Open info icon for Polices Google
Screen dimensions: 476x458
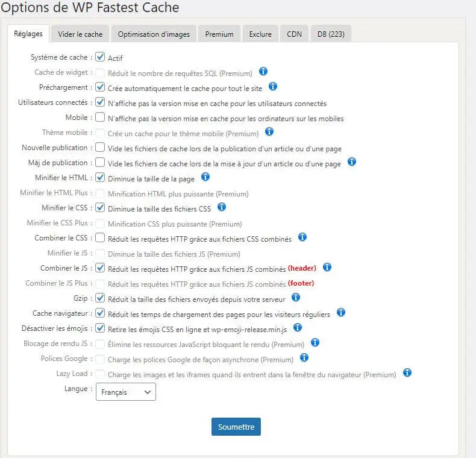(x=304, y=357)
